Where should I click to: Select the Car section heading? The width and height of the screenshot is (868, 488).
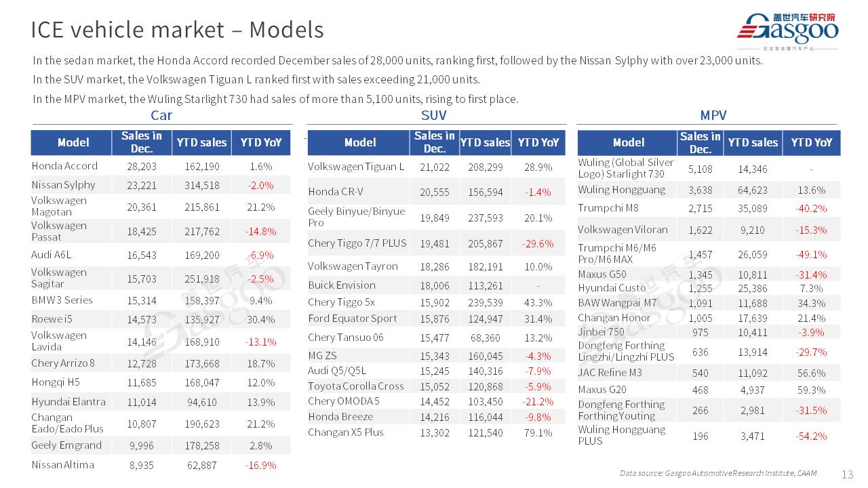pos(161,115)
